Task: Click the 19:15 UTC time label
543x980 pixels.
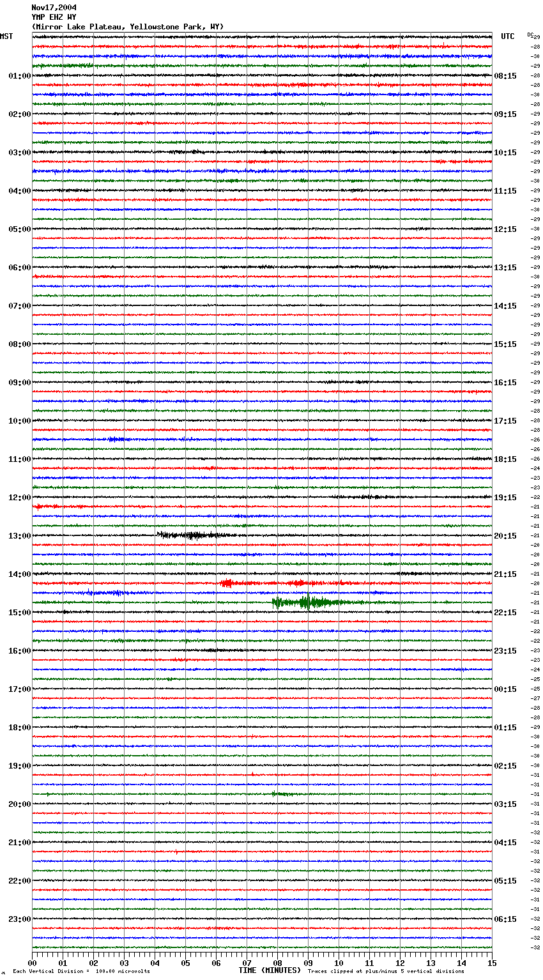Action: coord(505,498)
